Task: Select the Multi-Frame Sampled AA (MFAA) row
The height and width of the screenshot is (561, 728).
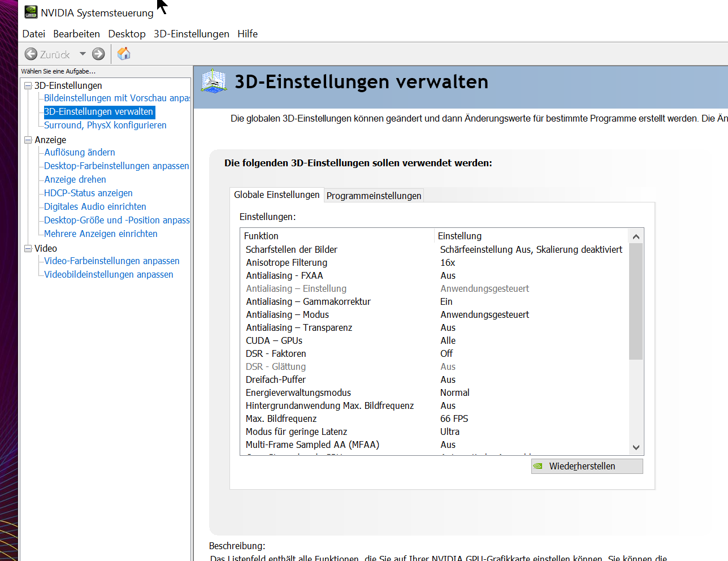Action: coord(434,445)
